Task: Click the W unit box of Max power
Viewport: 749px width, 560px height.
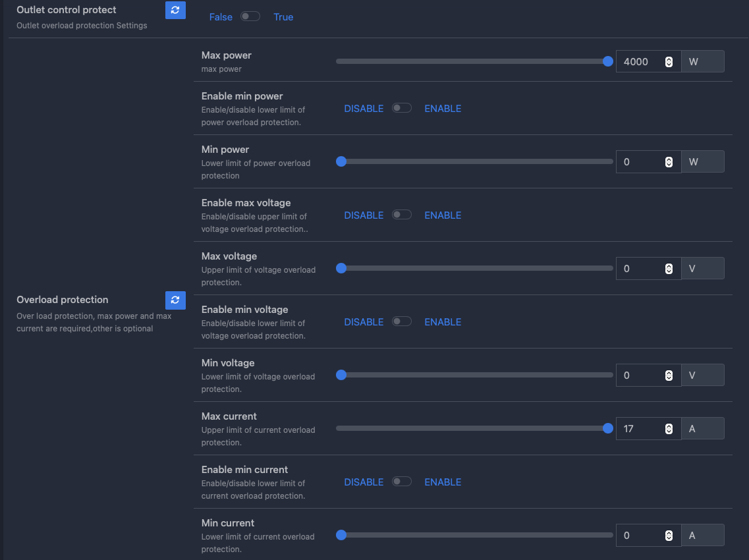Action: click(703, 61)
